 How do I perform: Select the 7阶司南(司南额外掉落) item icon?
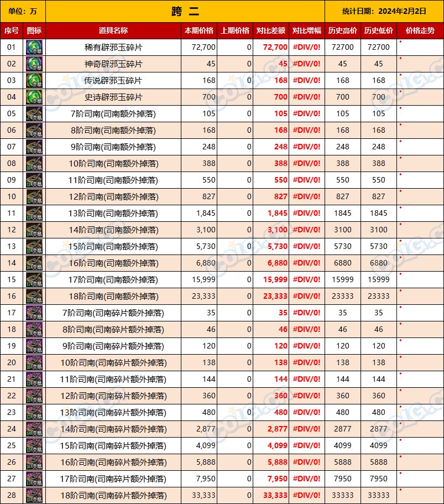click(34, 114)
